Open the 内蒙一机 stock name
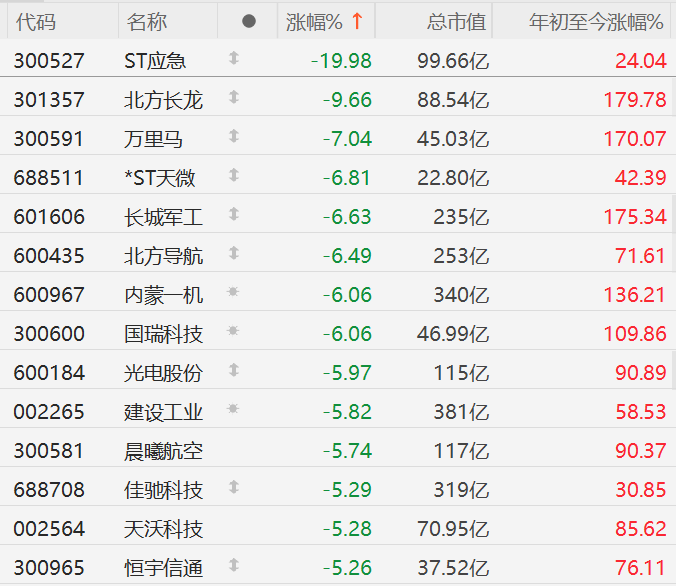 click(x=163, y=295)
